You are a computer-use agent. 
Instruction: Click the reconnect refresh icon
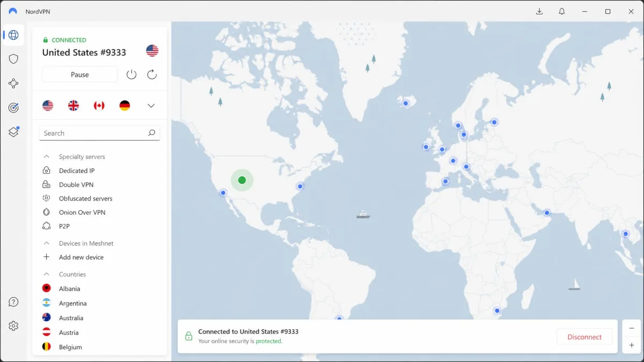(x=152, y=75)
